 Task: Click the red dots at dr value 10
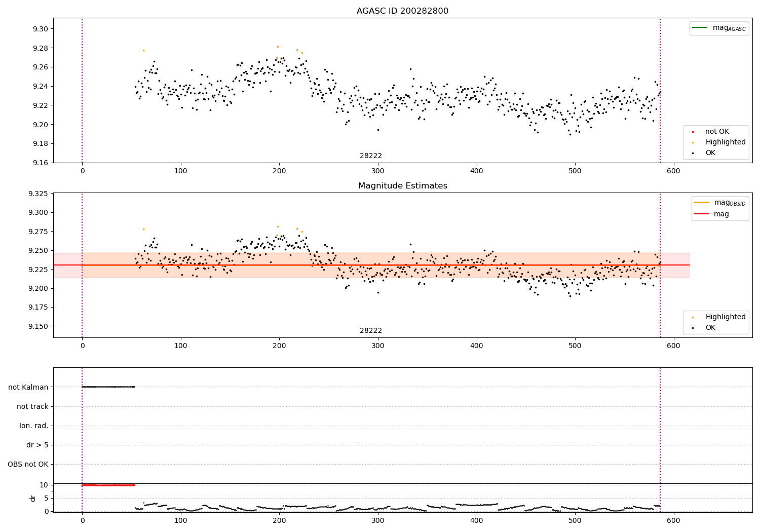108,485
